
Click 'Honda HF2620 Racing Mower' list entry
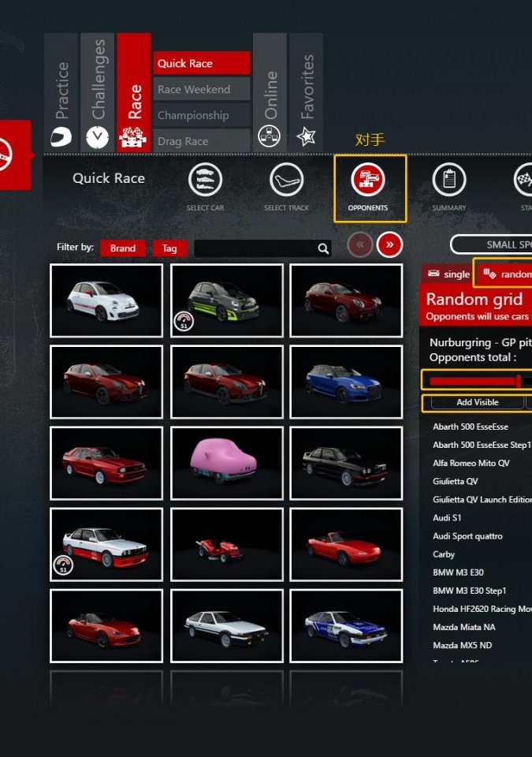[482, 610]
